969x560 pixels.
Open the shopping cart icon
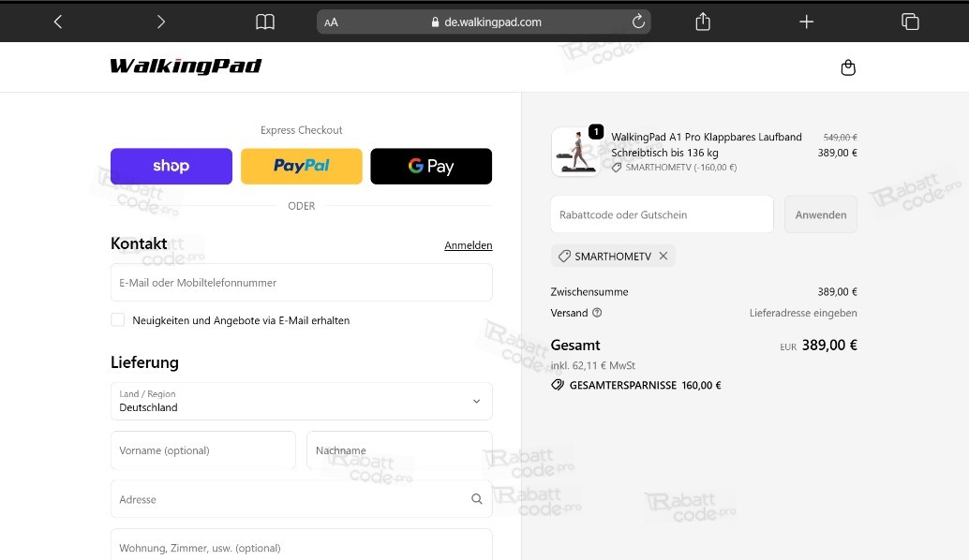tap(848, 66)
